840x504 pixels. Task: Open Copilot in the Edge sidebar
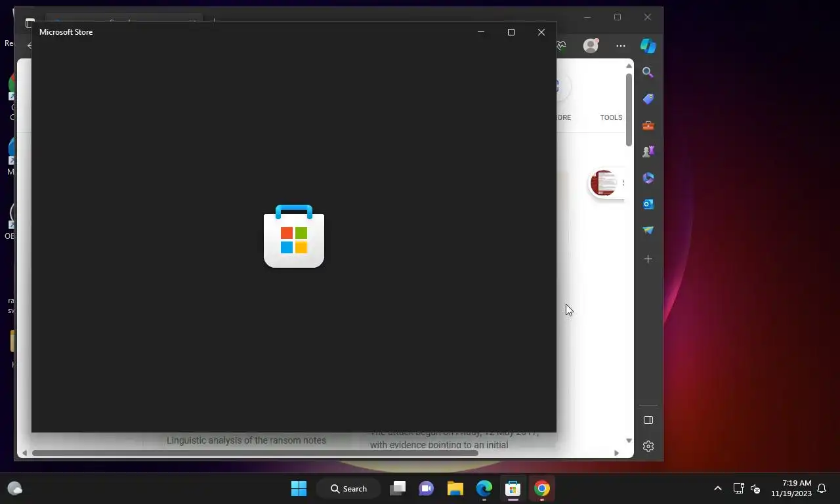(648, 45)
